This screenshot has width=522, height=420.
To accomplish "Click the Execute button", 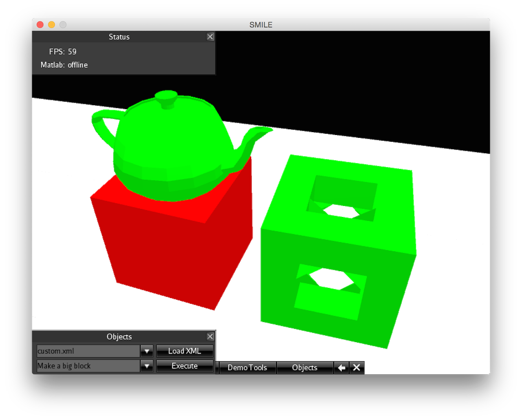I will [185, 366].
